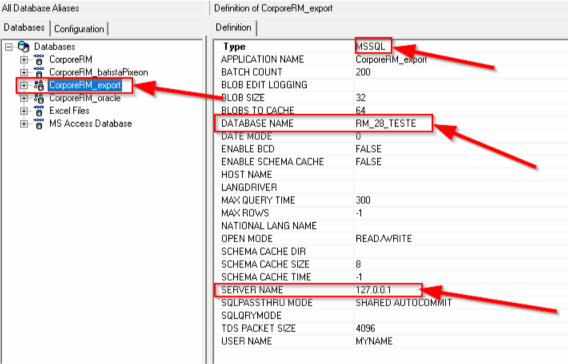The height and width of the screenshot is (364, 568).
Task: Click the DATE MODE value 0
Action: 358,136
